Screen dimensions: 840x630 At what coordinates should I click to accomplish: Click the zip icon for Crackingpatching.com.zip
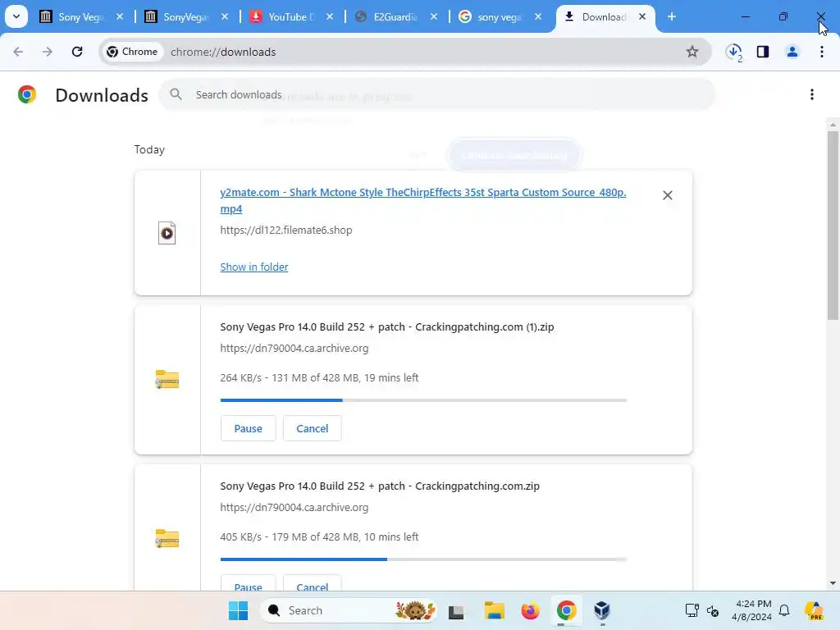click(167, 538)
